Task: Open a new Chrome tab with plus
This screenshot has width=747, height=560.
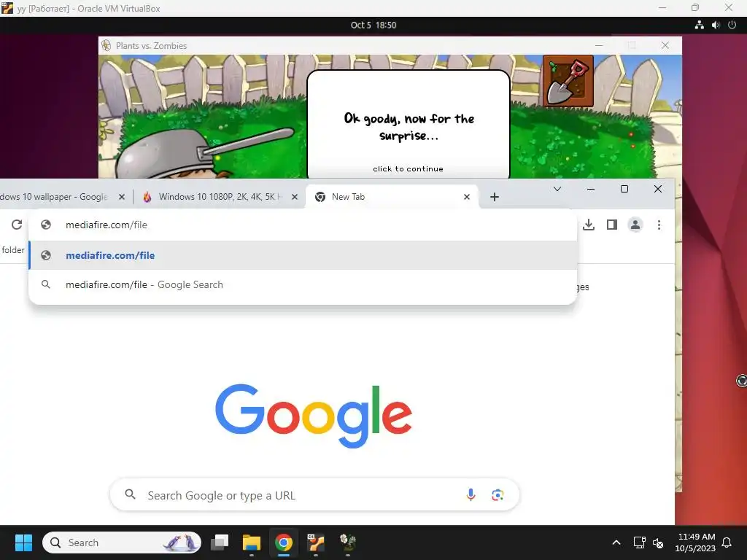Action: pyautogui.click(x=495, y=197)
